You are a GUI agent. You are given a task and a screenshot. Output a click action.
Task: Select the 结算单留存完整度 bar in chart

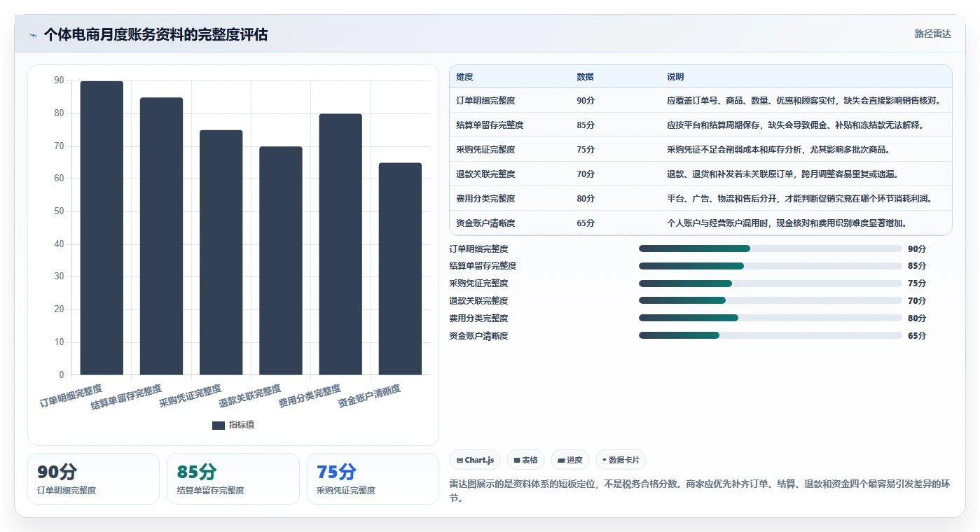pyautogui.click(x=161, y=237)
